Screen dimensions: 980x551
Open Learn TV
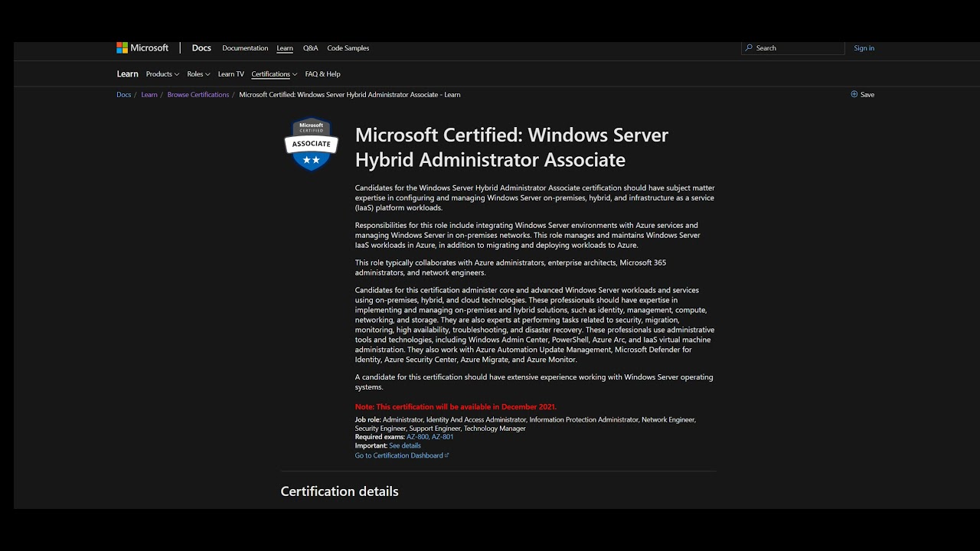click(231, 74)
